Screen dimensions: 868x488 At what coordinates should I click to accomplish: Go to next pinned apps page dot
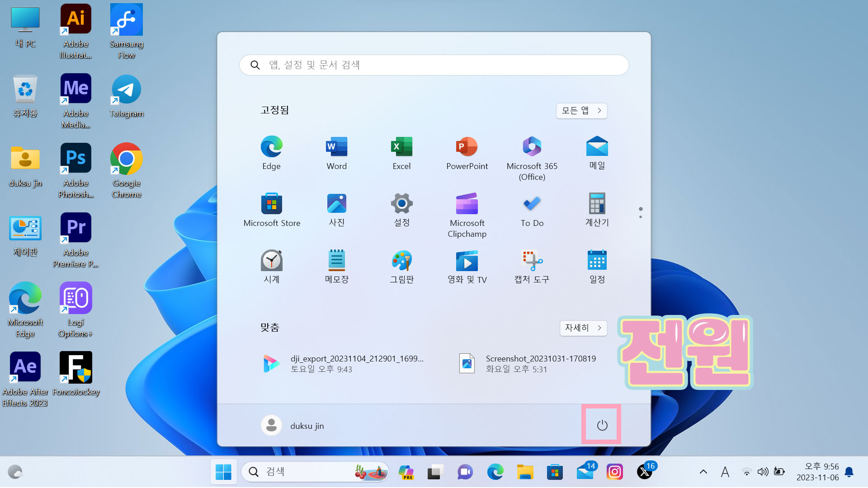click(x=641, y=217)
